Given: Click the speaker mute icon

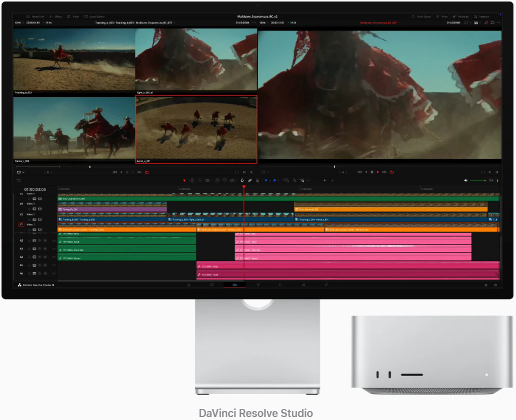Looking at the screenshot, I should (466, 181).
